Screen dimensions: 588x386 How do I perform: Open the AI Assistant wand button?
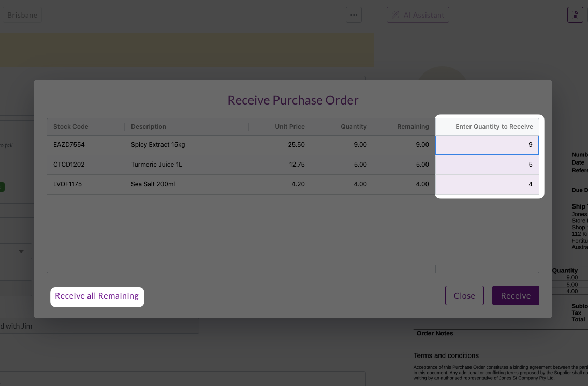click(x=418, y=15)
